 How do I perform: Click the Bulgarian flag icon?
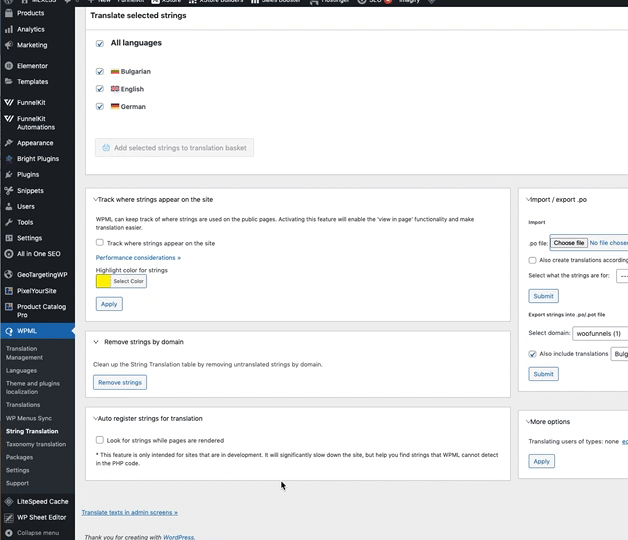point(115,71)
